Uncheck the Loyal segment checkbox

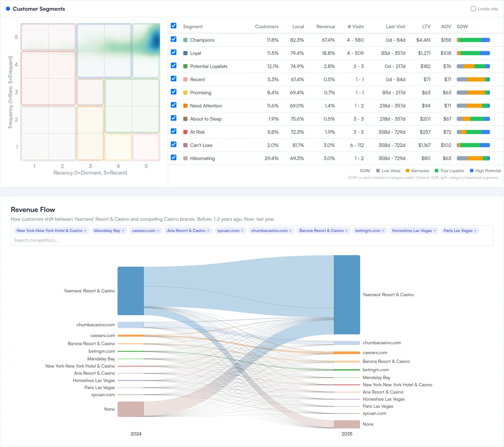coord(174,52)
